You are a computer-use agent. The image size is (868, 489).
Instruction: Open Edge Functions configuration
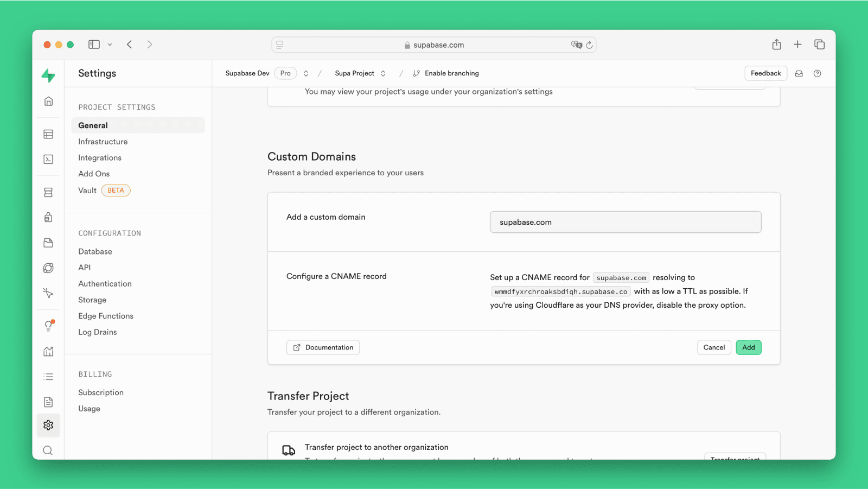pyautogui.click(x=106, y=316)
